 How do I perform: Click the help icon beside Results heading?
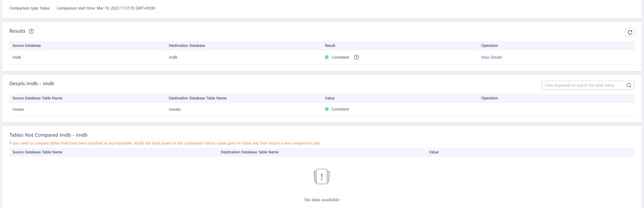pos(31,31)
